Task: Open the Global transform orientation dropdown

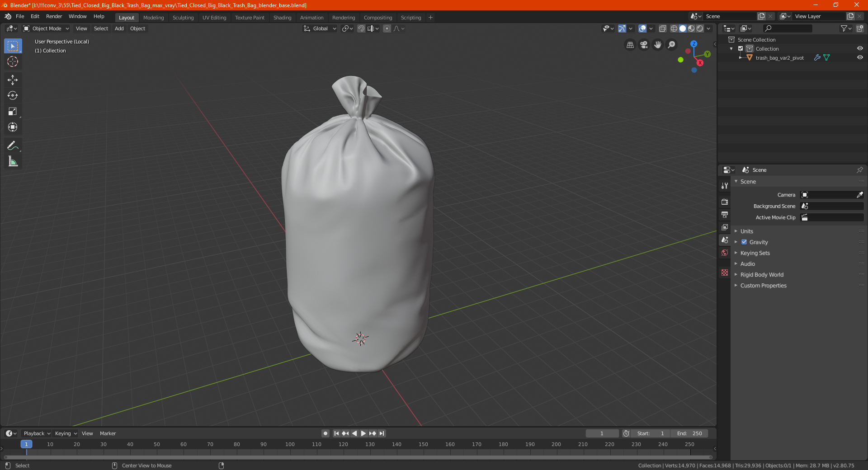Action: coord(320,28)
